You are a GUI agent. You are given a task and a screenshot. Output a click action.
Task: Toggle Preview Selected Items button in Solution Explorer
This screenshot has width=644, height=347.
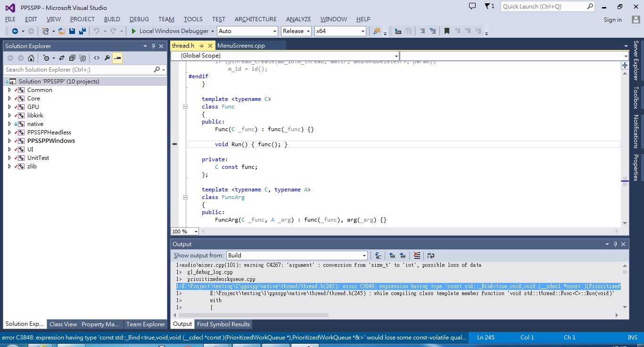click(118, 58)
